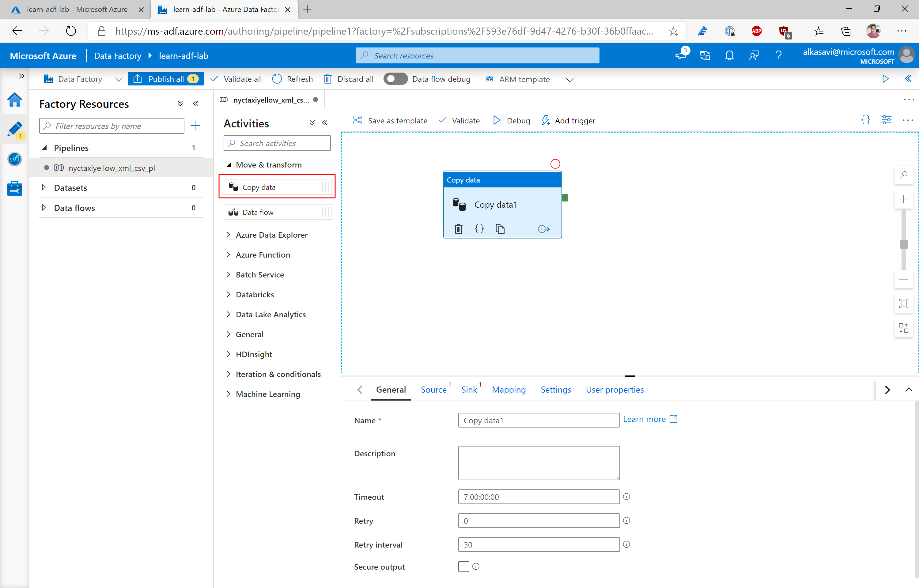This screenshot has width=919, height=588.
Task: Check the Secure output checkbox
Action: pos(463,566)
